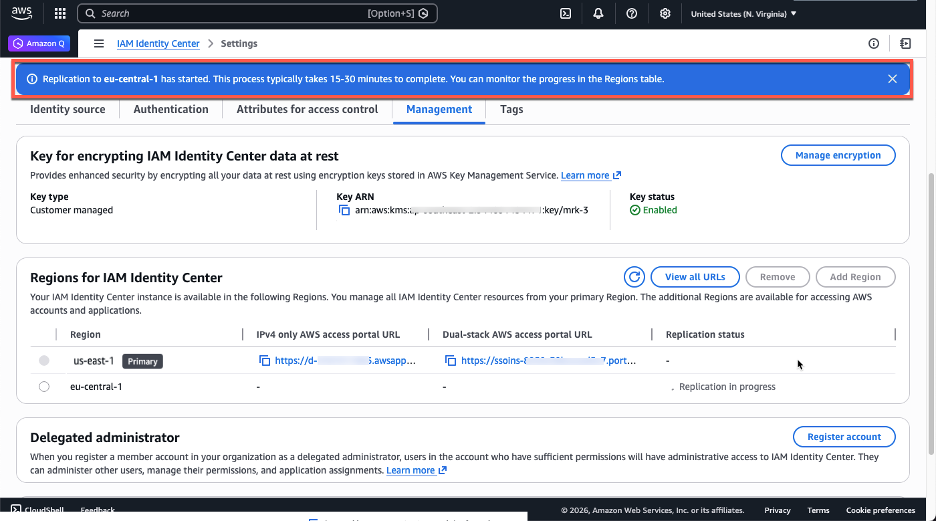This screenshot has height=522, width=936.
Task: Click the Manage encryption button
Action: click(x=837, y=156)
